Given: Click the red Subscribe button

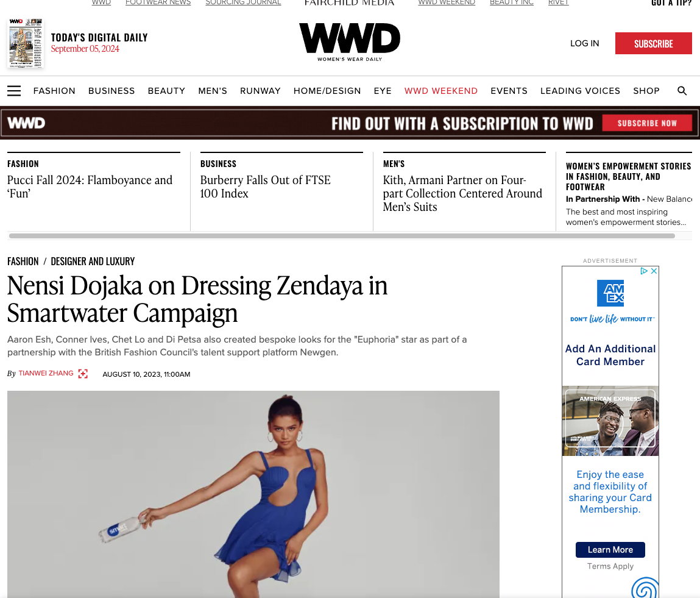Looking at the screenshot, I should click(x=654, y=43).
